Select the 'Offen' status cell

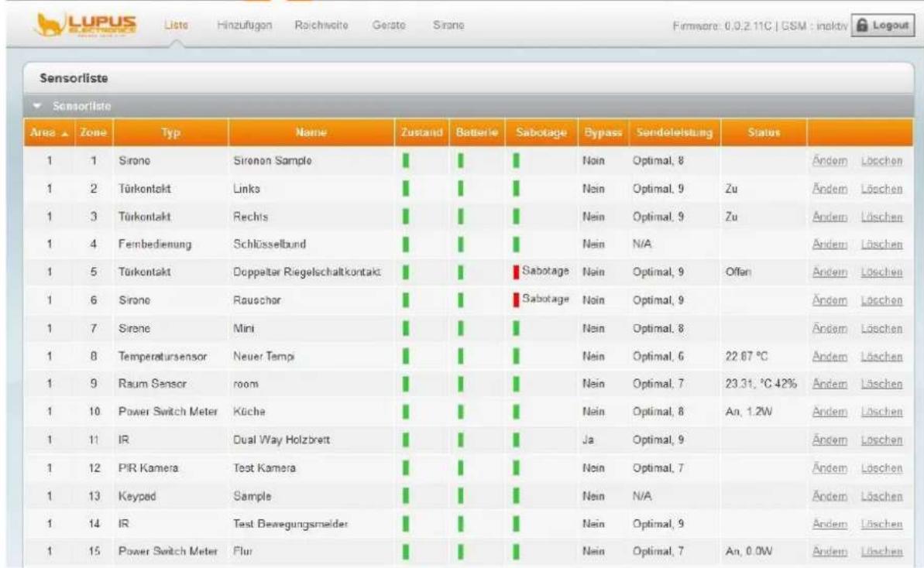tap(738, 272)
